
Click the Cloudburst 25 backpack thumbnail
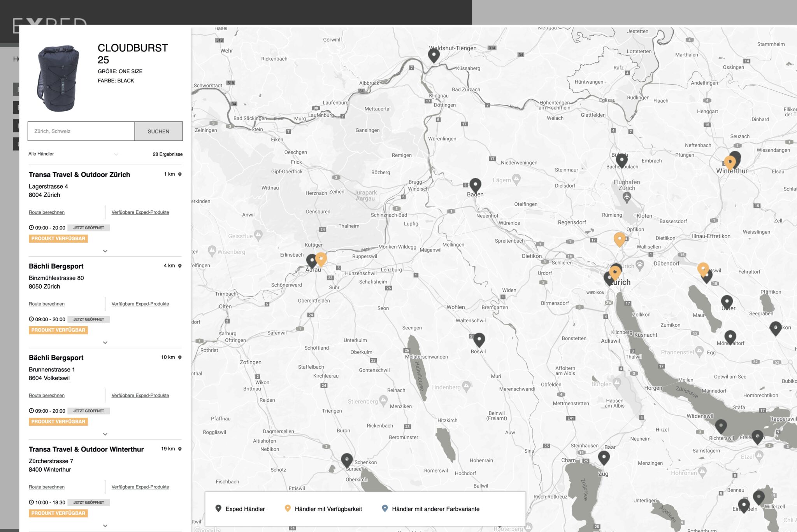pos(58,79)
